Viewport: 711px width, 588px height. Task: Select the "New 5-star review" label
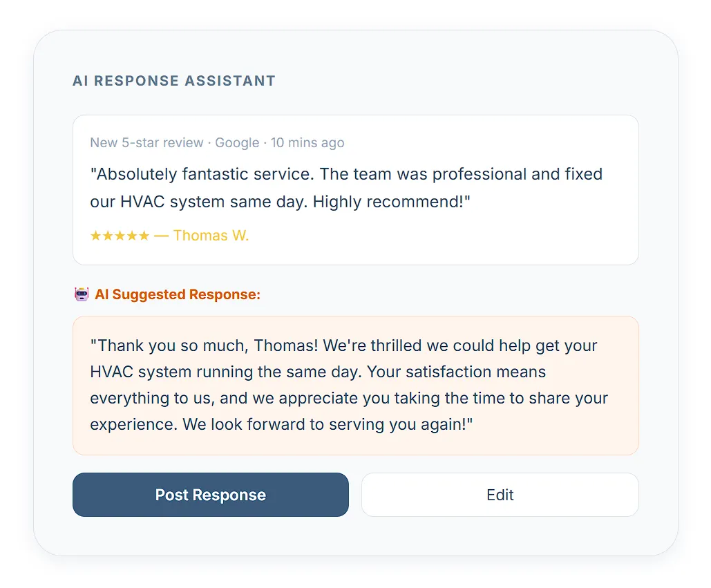click(146, 143)
